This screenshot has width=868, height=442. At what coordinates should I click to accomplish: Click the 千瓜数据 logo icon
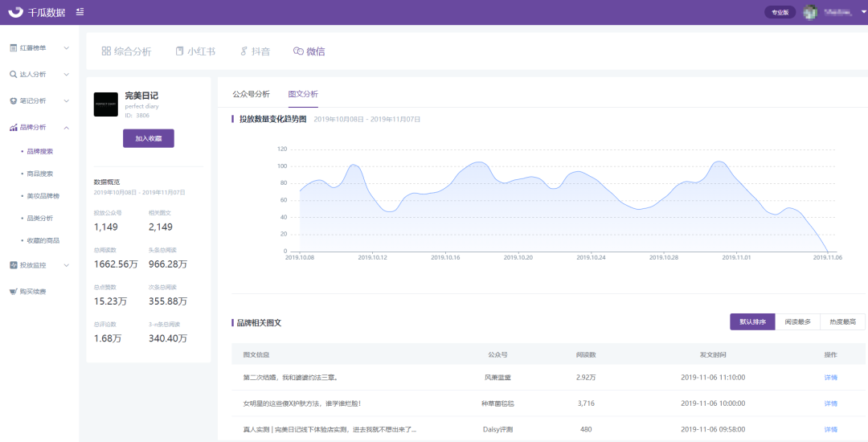(15, 11)
